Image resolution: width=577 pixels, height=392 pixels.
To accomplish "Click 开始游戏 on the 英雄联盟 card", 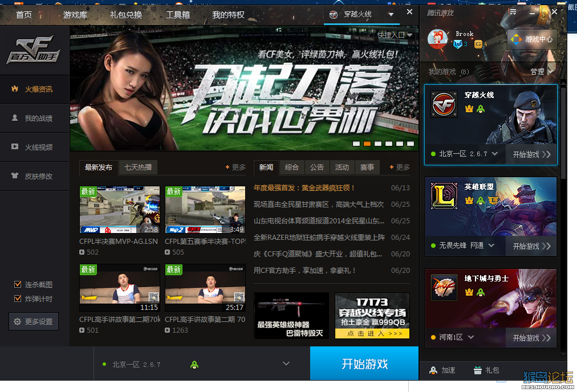I will [x=532, y=246].
